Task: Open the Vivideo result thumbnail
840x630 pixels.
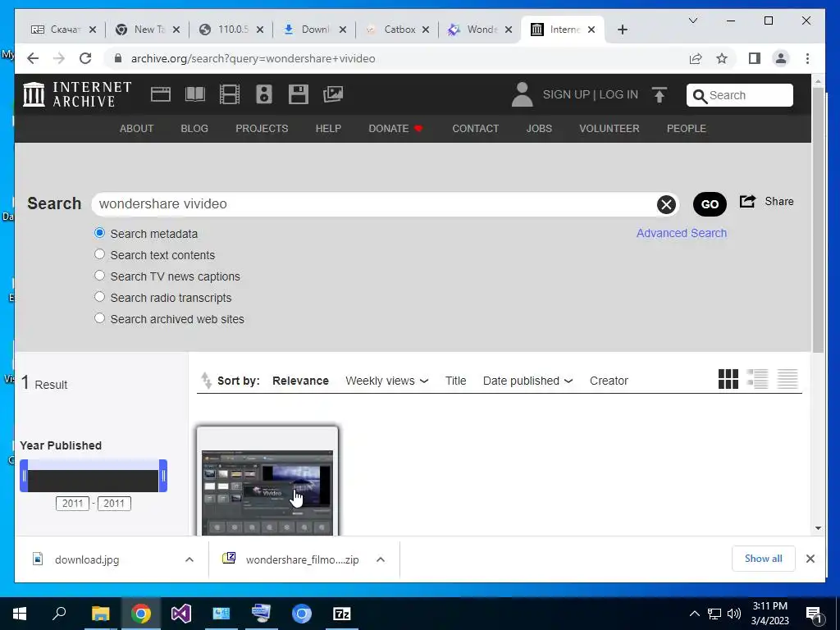Action: click(x=267, y=492)
